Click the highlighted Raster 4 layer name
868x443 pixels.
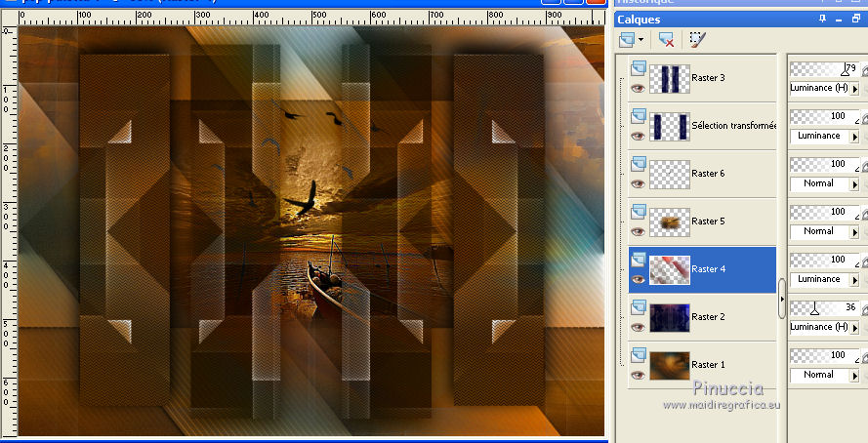708,269
